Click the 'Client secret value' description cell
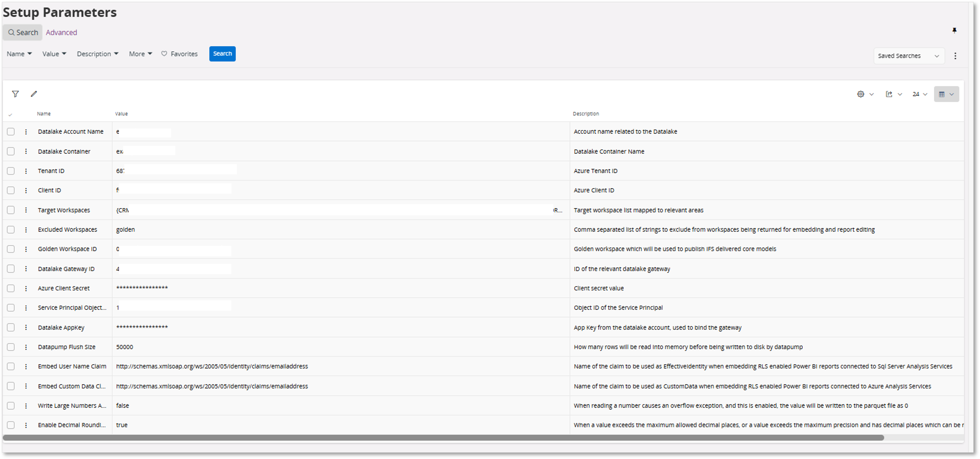 pyautogui.click(x=598, y=288)
